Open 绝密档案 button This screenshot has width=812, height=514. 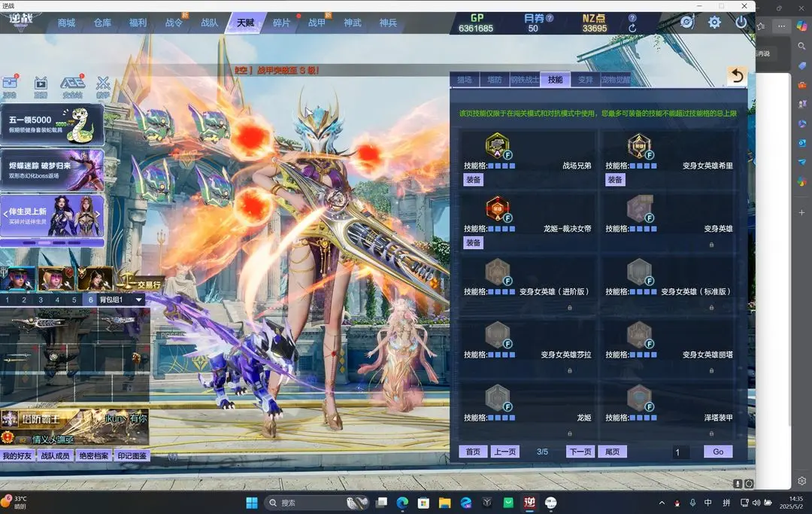[x=94, y=456]
